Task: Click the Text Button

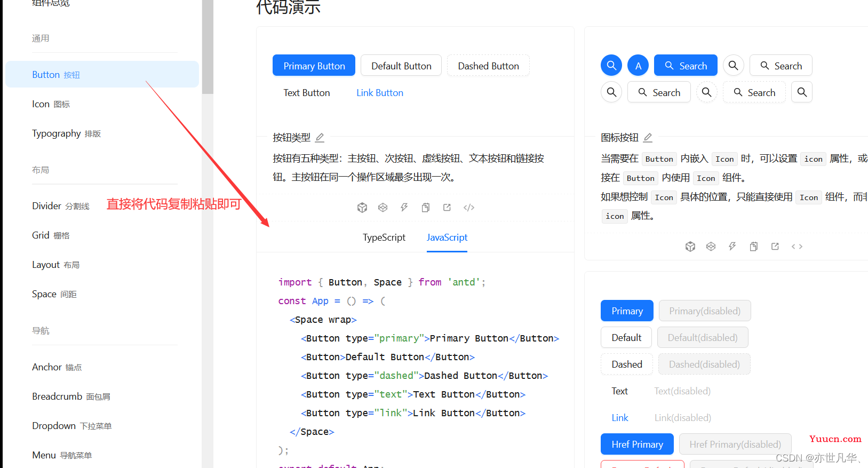Action: 307,92
